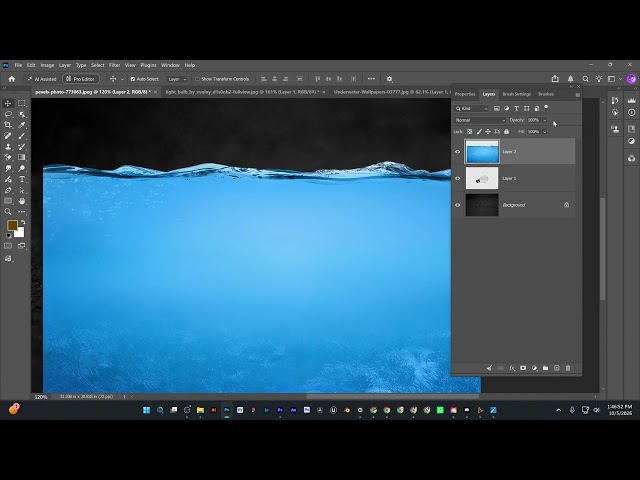
Task: Select the Path Selection tool
Action: [22, 190]
